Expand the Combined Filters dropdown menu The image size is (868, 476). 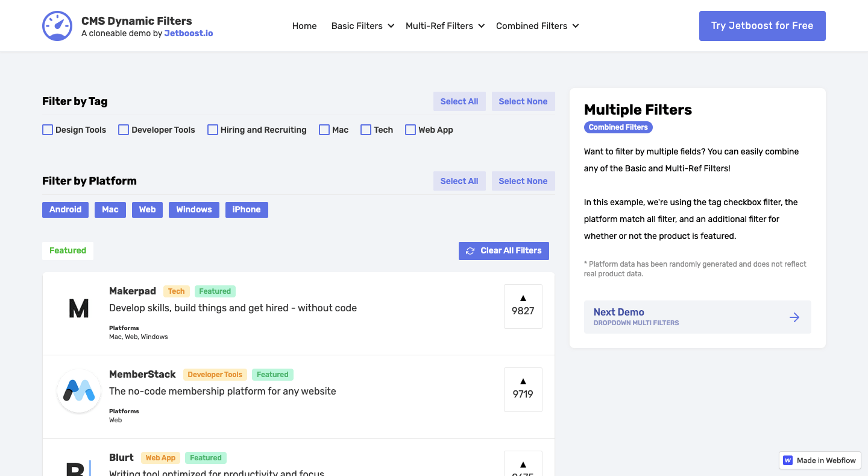(536, 26)
